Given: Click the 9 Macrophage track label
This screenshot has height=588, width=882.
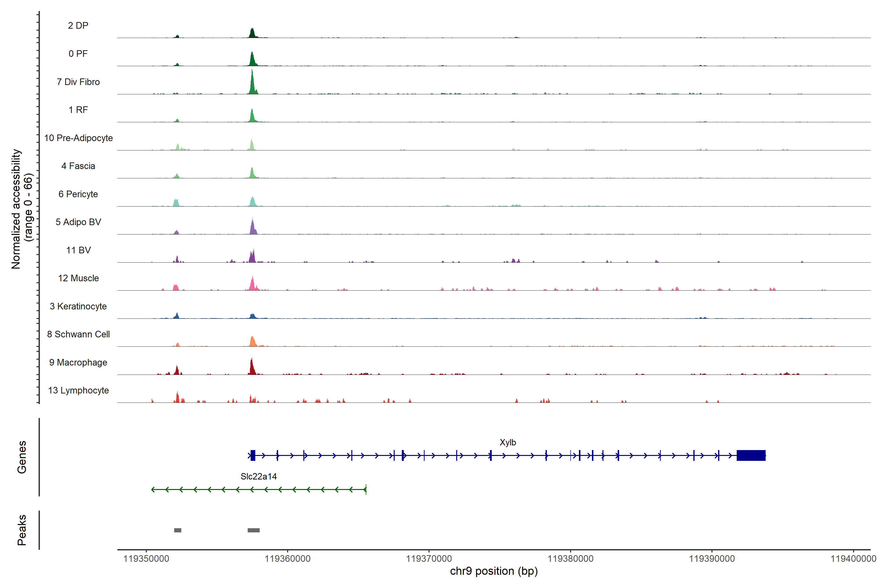Looking at the screenshot, I should pos(78,363).
